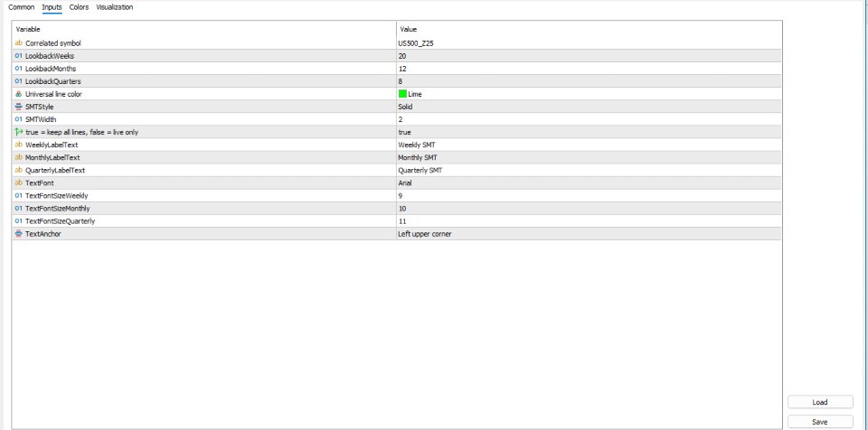Screen dimensions: 868x430
Task: Open the Colors tab
Action: point(80,7)
